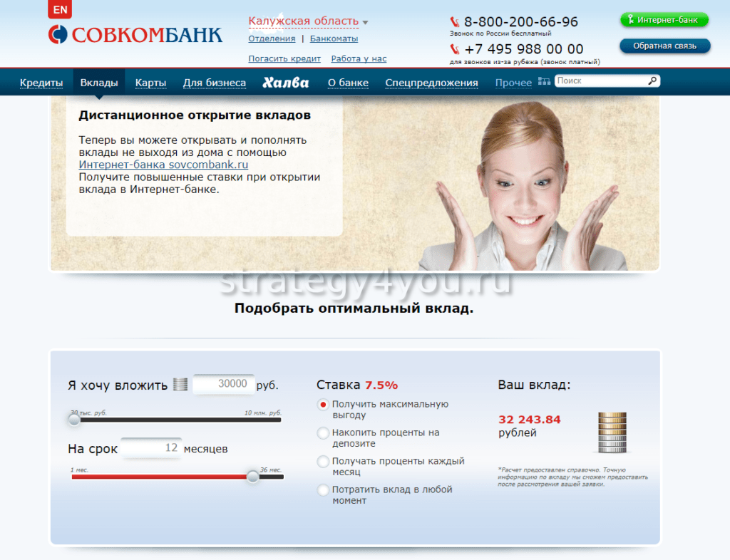Go to the Халва menu section
This screenshot has height=560, width=730.
pyautogui.click(x=285, y=83)
